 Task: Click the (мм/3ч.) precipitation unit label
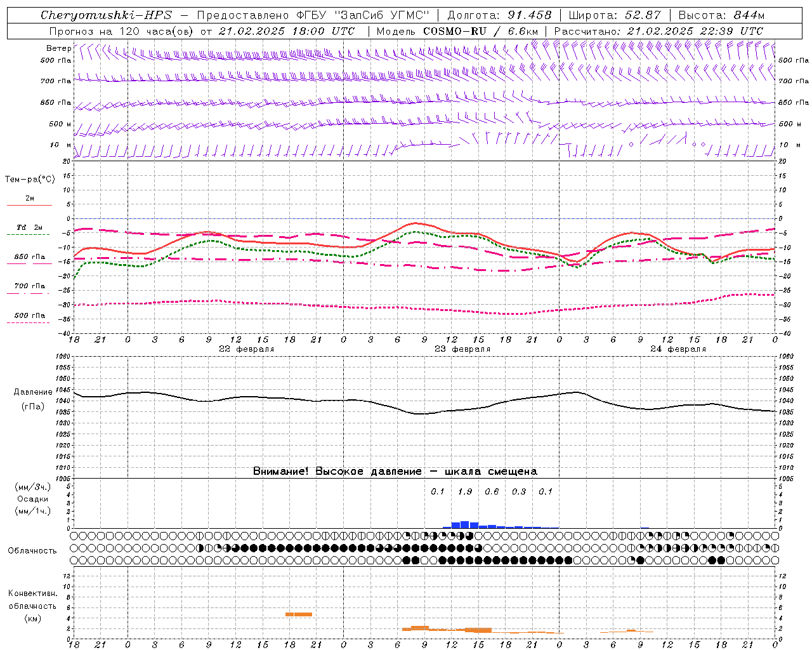pos(33,487)
